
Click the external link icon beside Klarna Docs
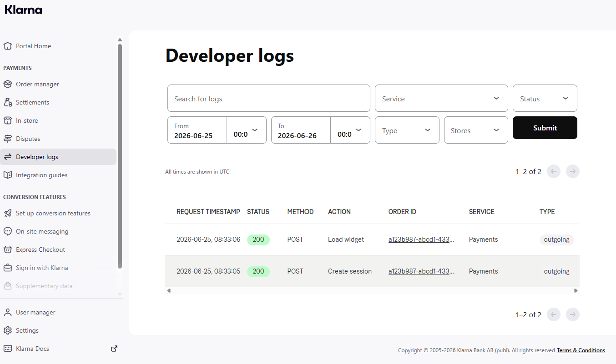[114, 349]
